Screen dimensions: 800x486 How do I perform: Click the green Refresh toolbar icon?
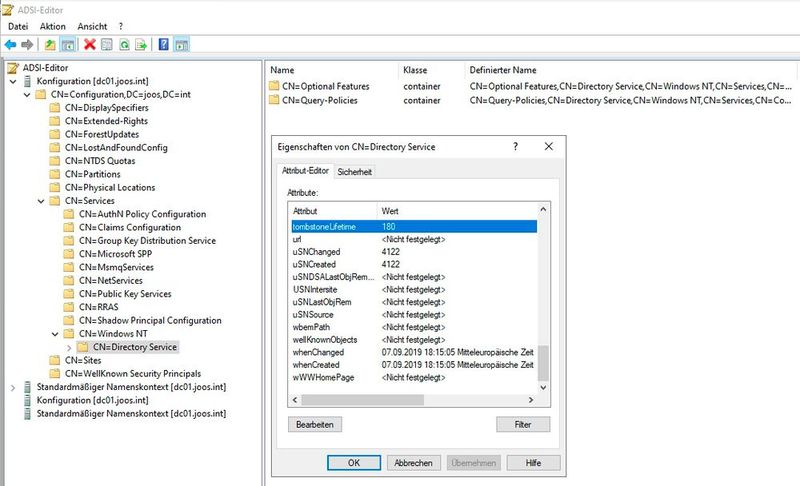point(124,45)
